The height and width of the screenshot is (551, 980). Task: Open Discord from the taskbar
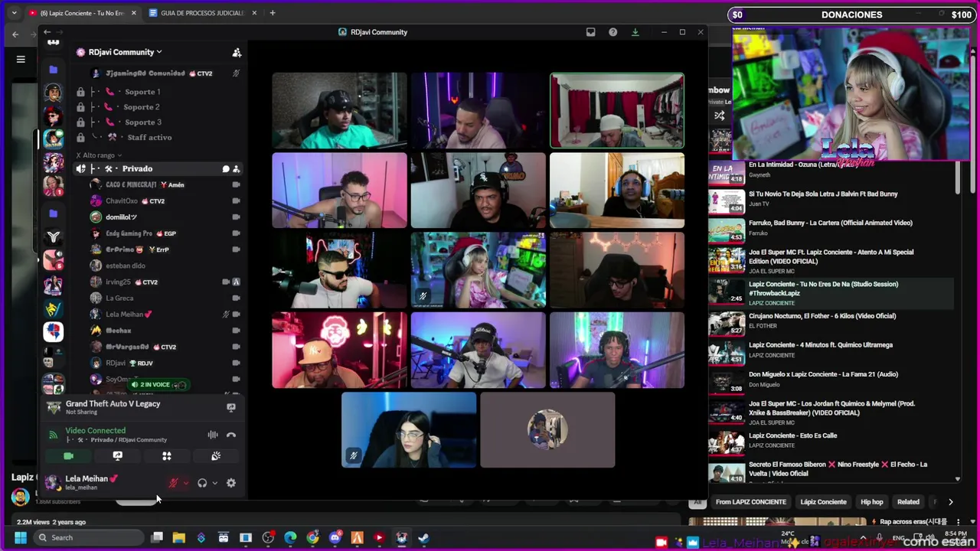335,538
